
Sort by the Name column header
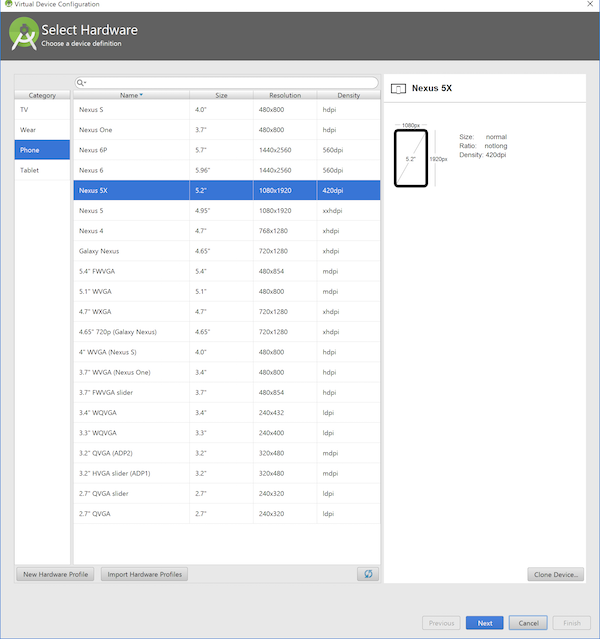[x=131, y=95]
